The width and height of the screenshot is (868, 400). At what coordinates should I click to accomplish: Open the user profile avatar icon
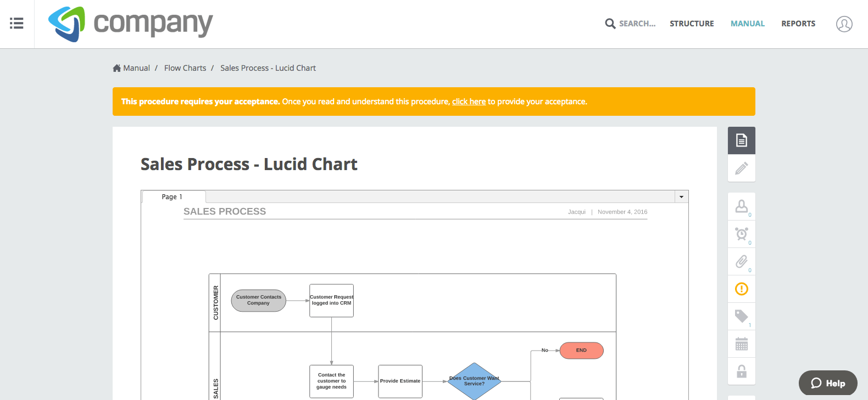point(844,24)
